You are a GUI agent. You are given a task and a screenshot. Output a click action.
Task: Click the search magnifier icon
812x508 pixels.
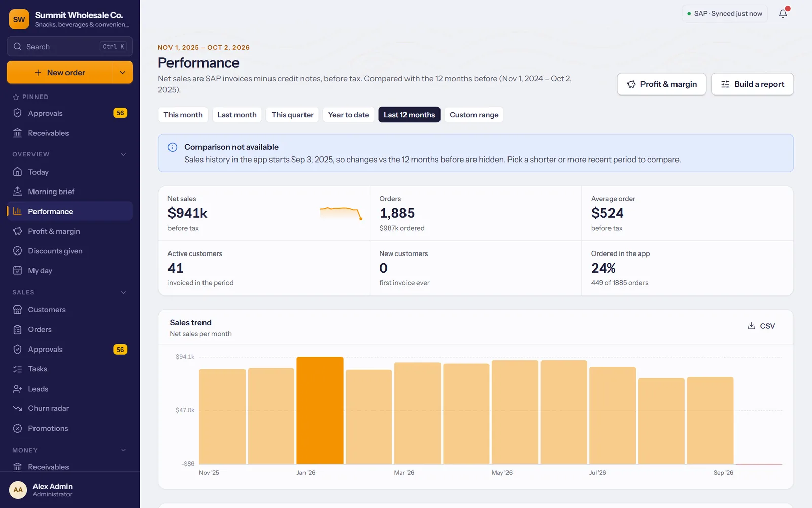pyautogui.click(x=17, y=46)
